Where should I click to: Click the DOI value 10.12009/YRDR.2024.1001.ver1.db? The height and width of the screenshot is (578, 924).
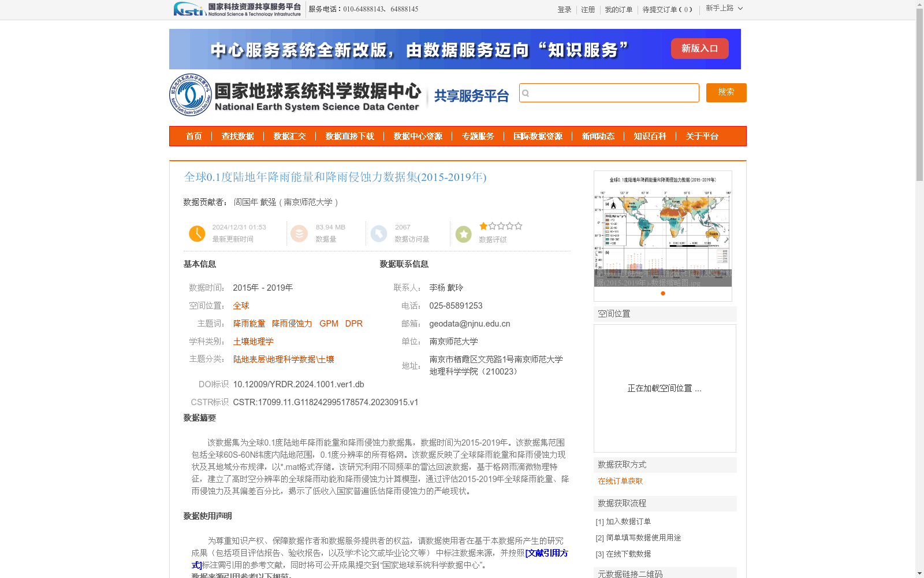pyautogui.click(x=299, y=384)
